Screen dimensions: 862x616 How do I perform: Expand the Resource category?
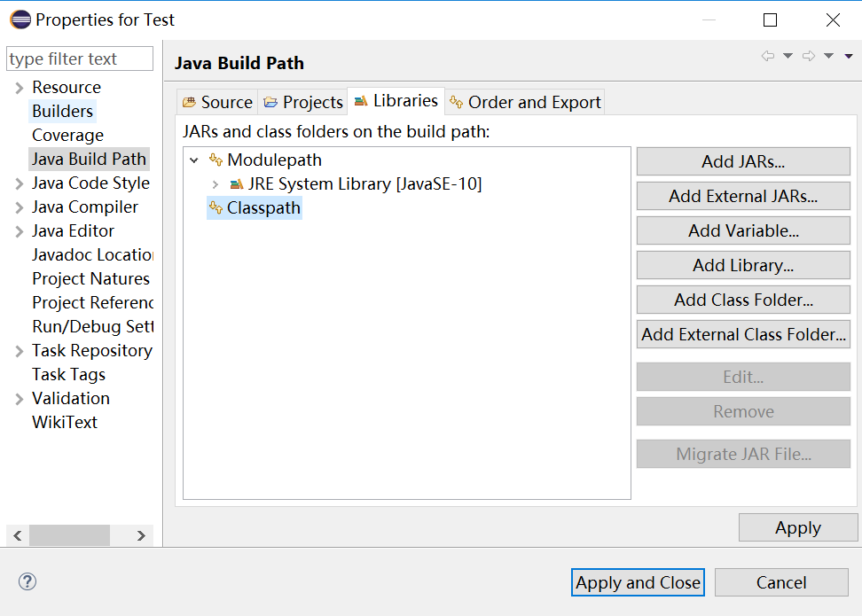click(20, 88)
